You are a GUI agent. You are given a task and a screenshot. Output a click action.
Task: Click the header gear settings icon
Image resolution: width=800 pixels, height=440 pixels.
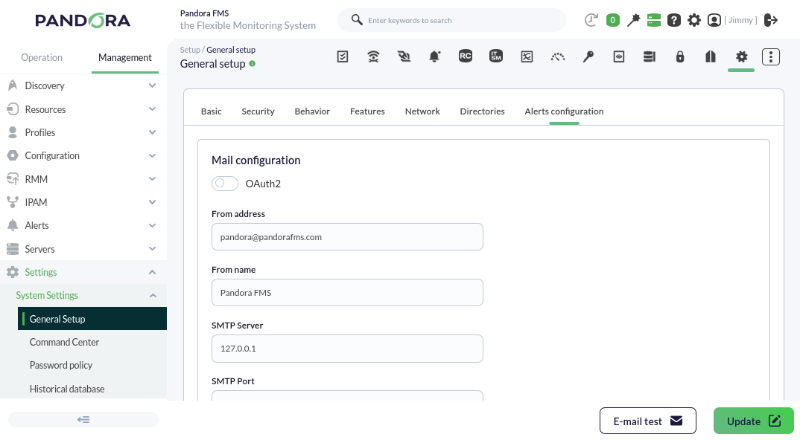[694, 20]
